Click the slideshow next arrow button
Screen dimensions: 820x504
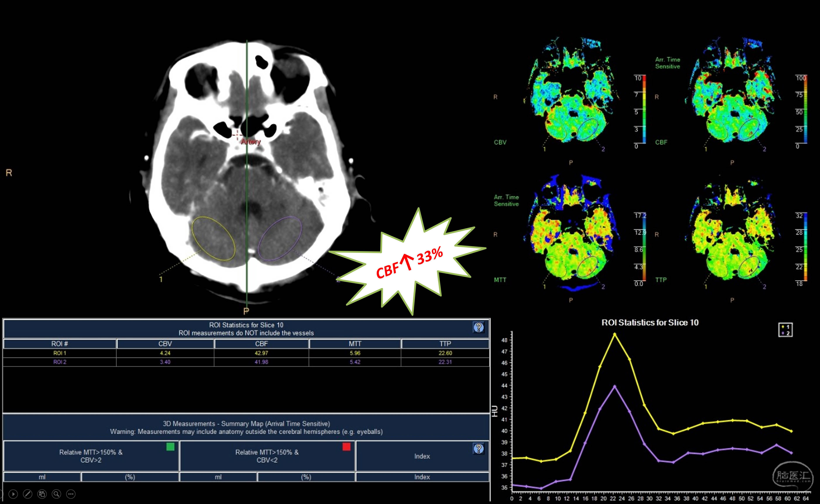coord(13,494)
